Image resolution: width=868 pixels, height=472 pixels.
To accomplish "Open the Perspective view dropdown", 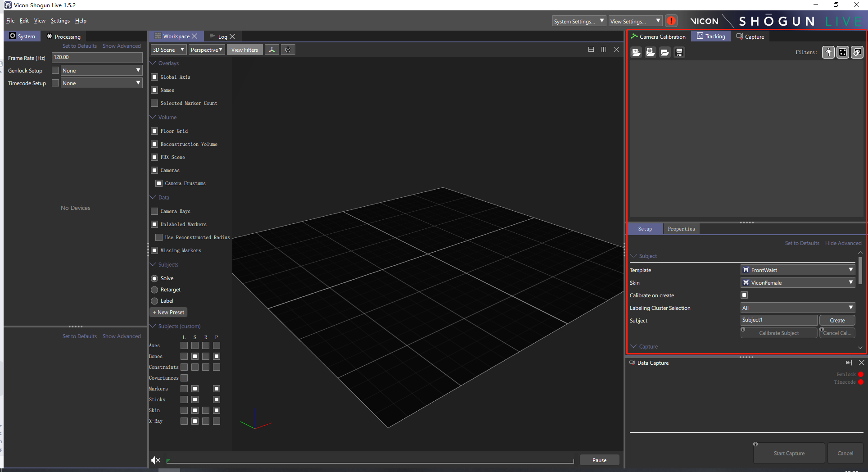I will (x=206, y=50).
